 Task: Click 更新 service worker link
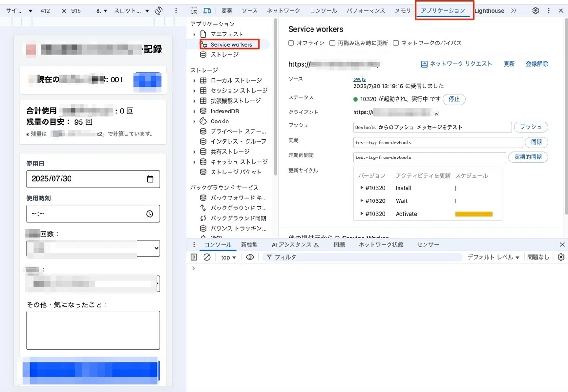coord(509,64)
